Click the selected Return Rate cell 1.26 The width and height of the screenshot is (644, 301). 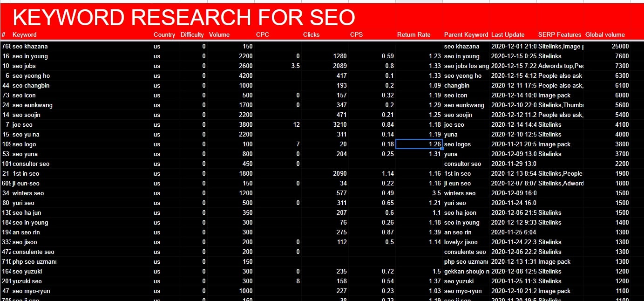[x=419, y=144]
